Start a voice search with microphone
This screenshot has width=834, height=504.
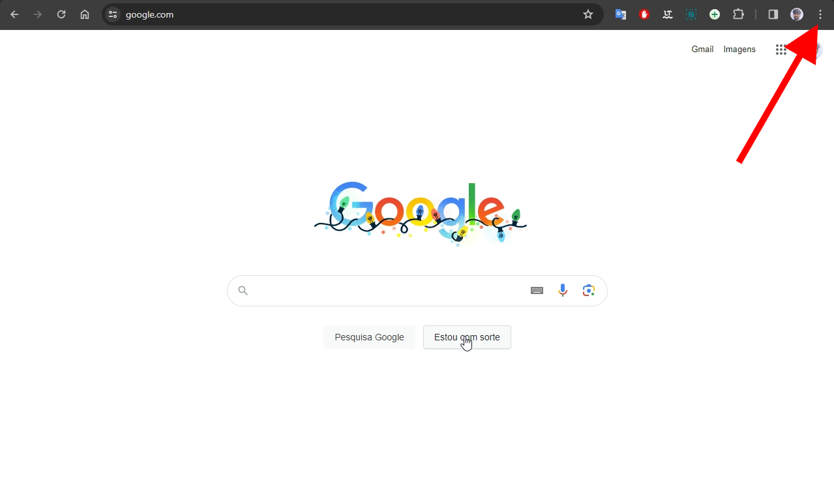563,291
